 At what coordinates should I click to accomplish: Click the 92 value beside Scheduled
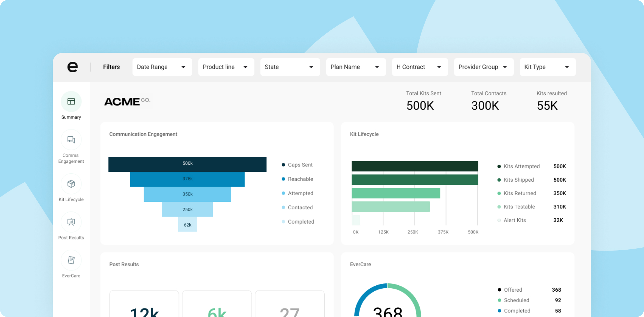558,300
